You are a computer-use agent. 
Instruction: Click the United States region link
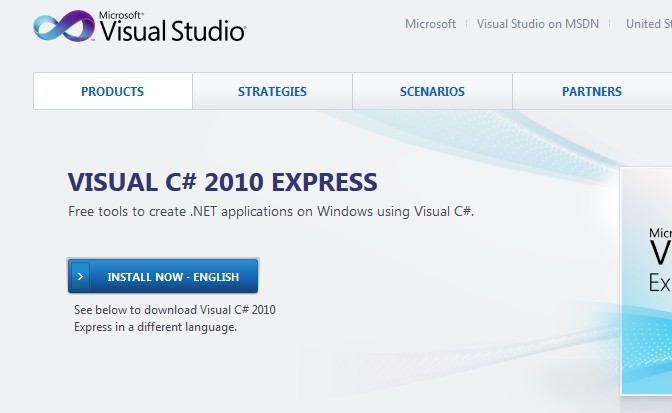[649, 24]
